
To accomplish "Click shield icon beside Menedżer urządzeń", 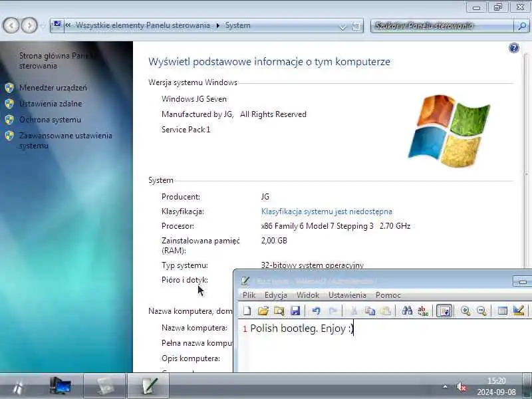I will coord(9,88).
